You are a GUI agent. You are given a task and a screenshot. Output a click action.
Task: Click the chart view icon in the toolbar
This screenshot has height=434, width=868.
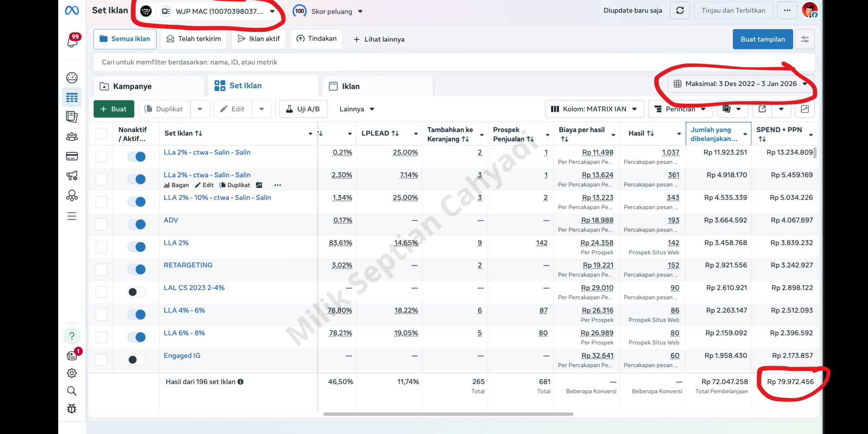pyautogui.click(x=805, y=109)
